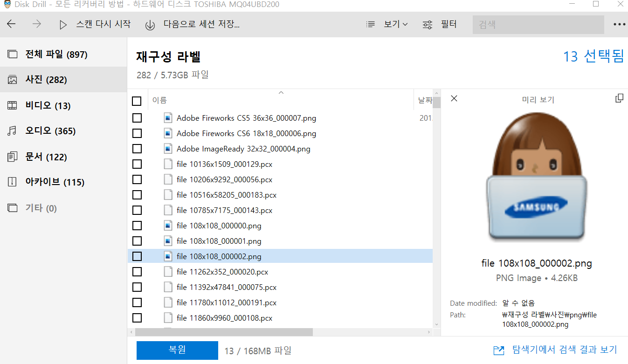
Task: Click PNG icon of file 108x108_000000.png
Action: (x=168, y=226)
